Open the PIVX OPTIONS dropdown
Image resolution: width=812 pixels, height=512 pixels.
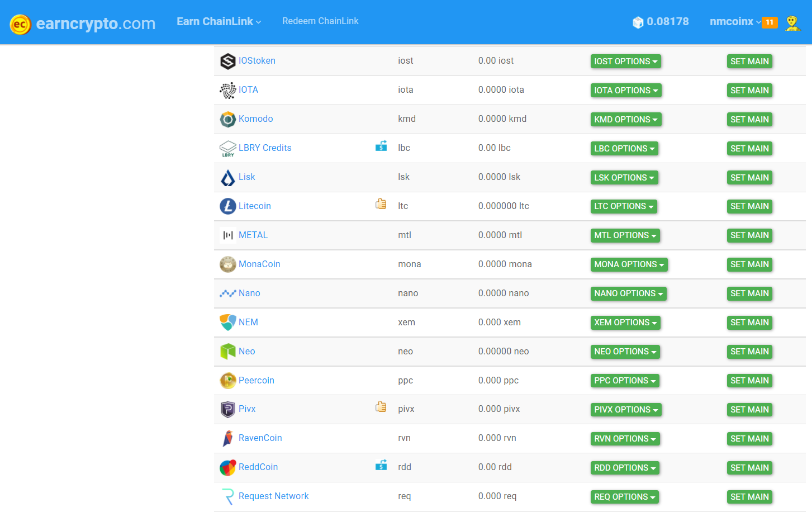coord(626,410)
